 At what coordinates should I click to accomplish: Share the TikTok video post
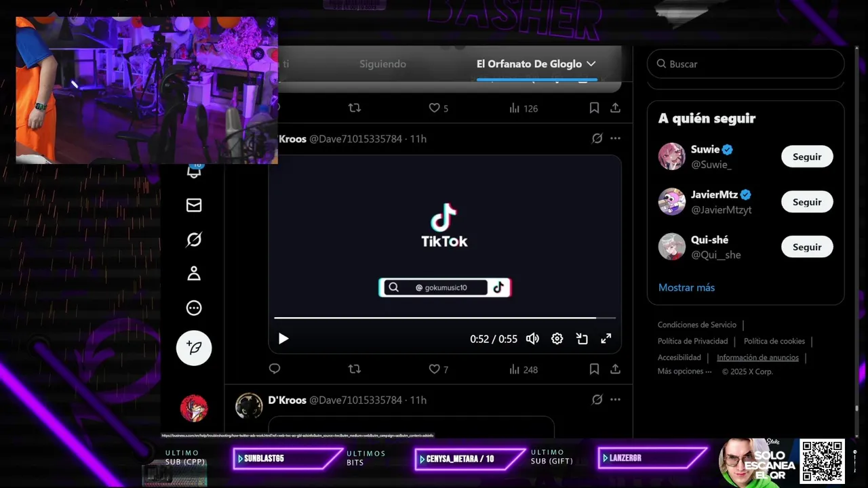click(x=615, y=369)
